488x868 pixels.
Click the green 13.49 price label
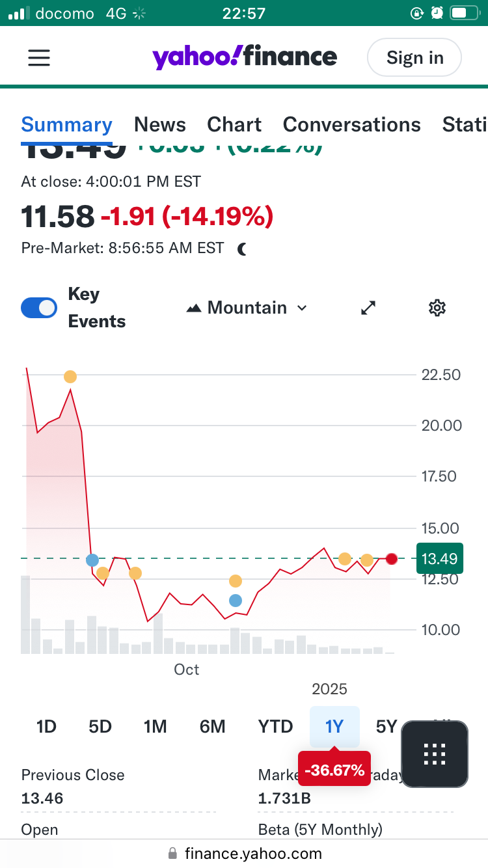pos(439,558)
